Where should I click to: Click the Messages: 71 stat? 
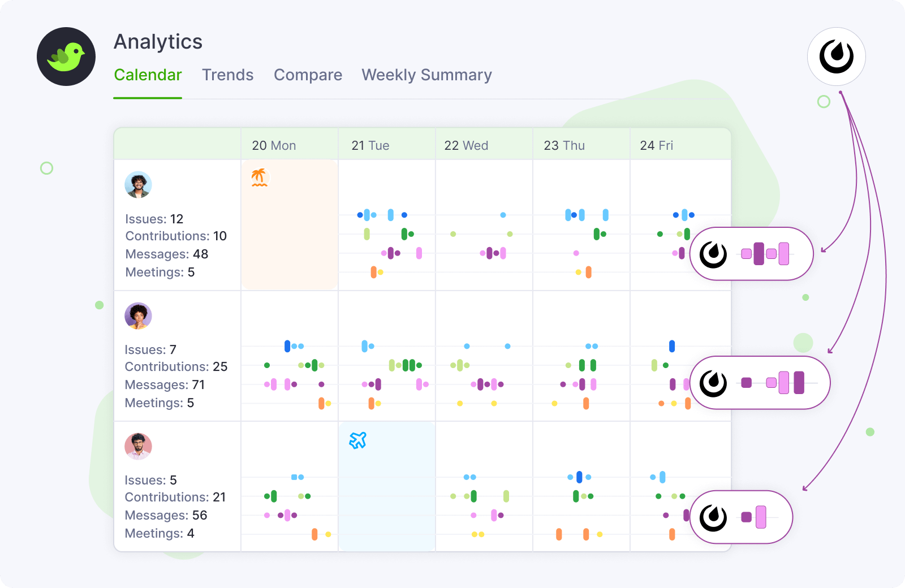(x=165, y=385)
